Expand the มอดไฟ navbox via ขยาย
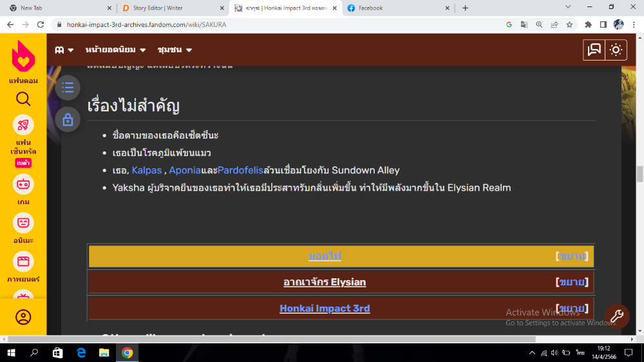644x362 pixels. pos(572,256)
